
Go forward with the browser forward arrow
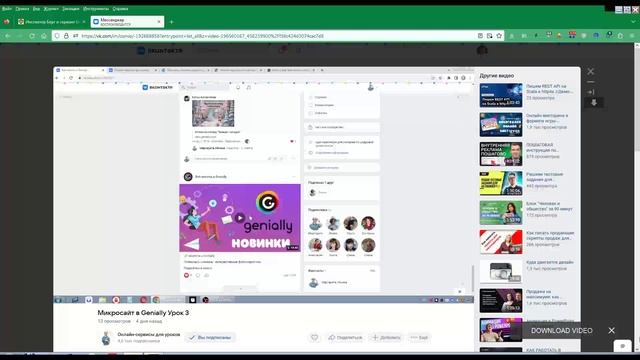click(x=20, y=36)
